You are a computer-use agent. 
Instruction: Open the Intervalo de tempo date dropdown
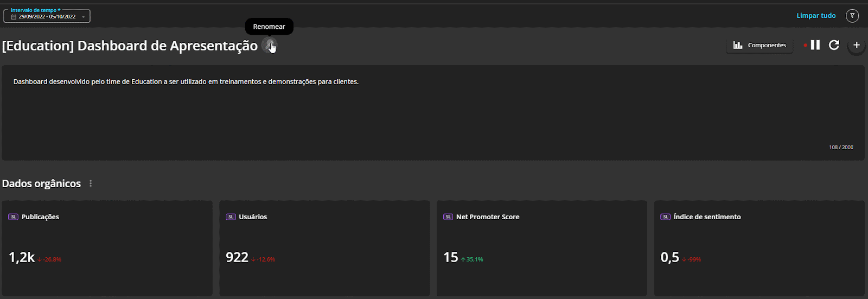(x=83, y=17)
